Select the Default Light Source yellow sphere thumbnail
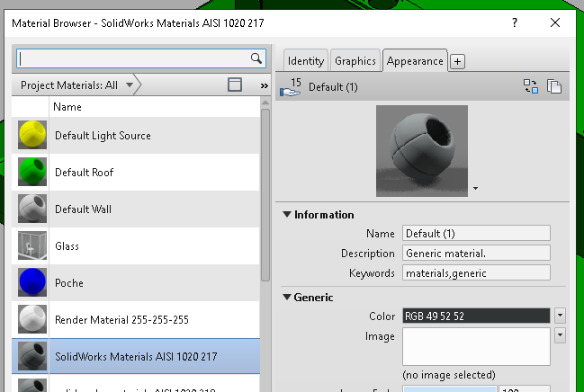 [32, 135]
